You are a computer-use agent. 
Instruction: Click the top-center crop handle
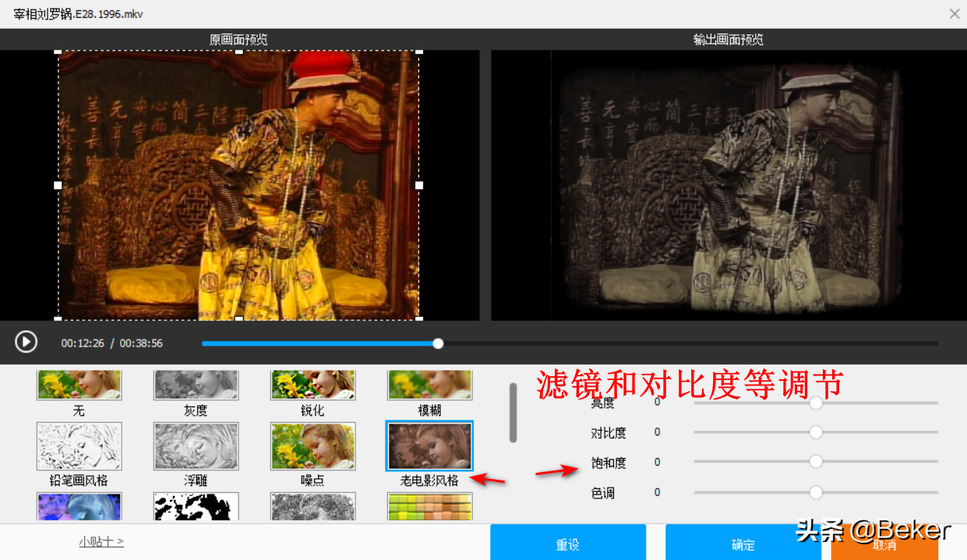coord(239,51)
